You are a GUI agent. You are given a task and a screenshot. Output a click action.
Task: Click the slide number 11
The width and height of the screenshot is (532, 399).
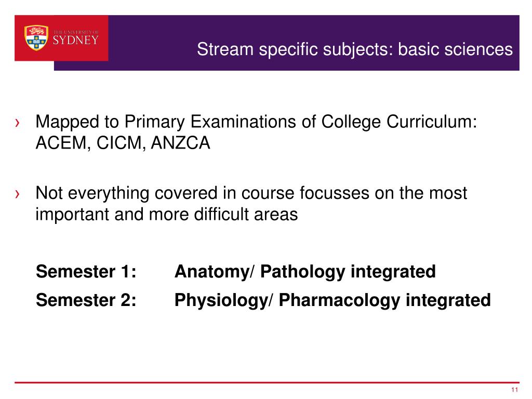515,391
